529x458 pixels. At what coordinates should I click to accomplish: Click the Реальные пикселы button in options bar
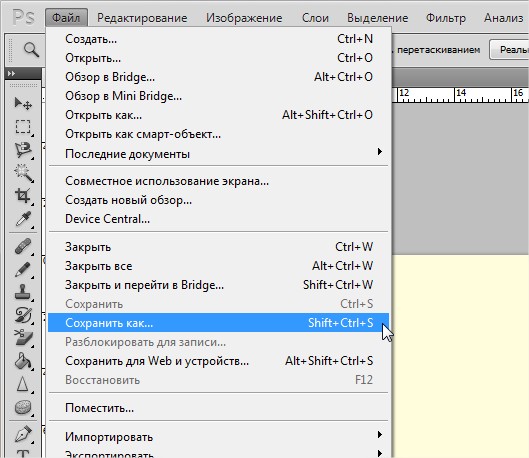click(x=510, y=50)
